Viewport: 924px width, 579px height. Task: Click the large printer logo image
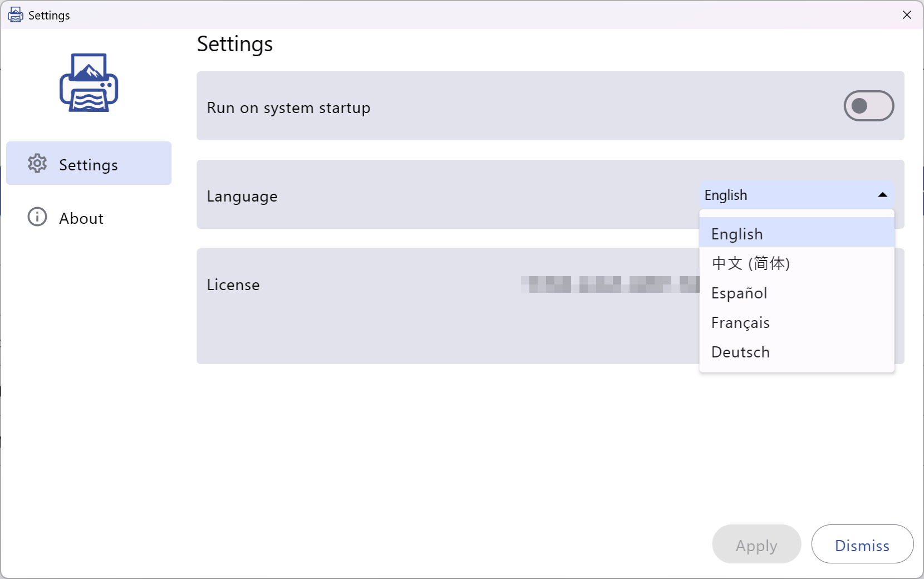point(89,82)
